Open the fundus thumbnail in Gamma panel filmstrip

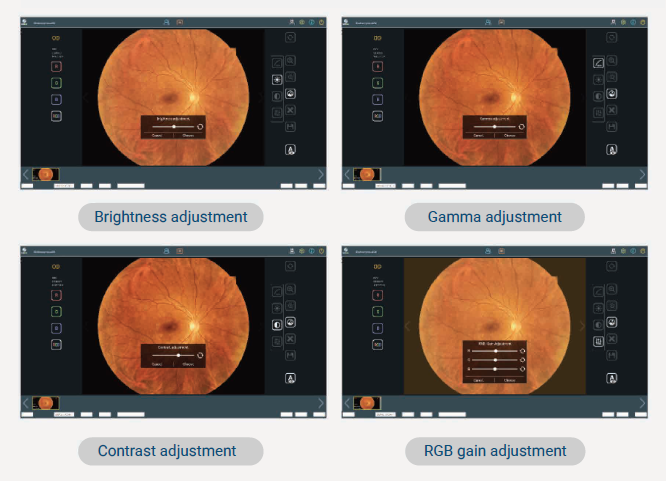point(367,174)
